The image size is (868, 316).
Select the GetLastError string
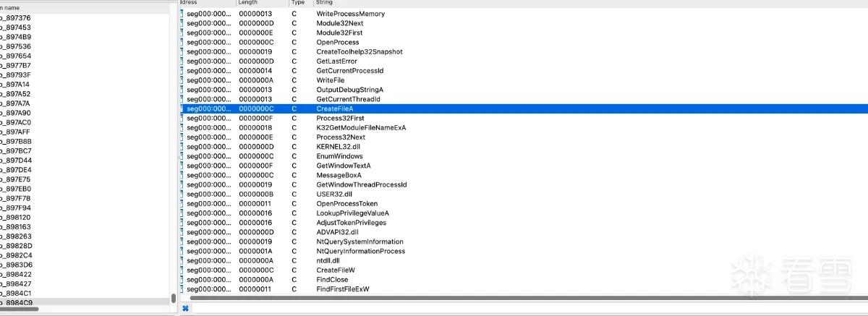pyautogui.click(x=524, y=61)
